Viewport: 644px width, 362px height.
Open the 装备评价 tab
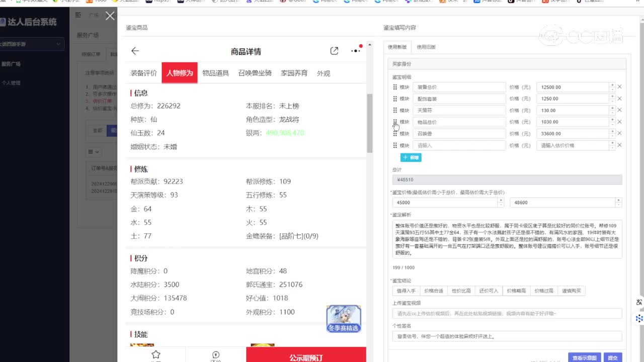point(144,73)
